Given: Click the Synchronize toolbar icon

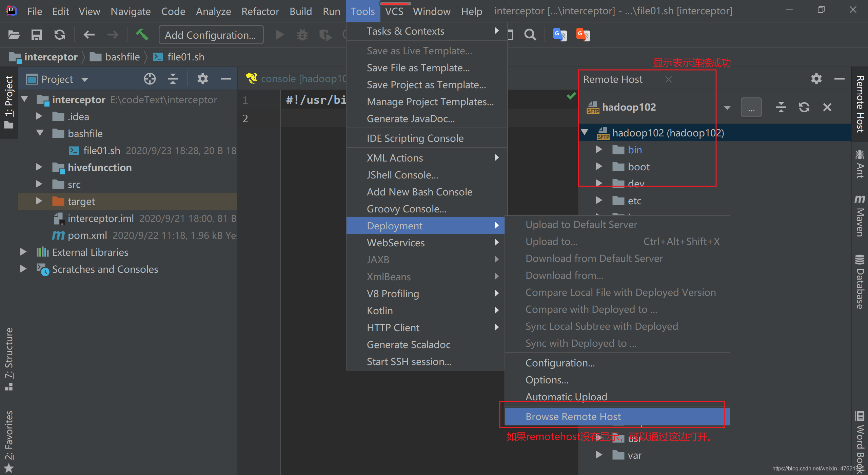Looking at the screenshot, I should tap(60, 35).
